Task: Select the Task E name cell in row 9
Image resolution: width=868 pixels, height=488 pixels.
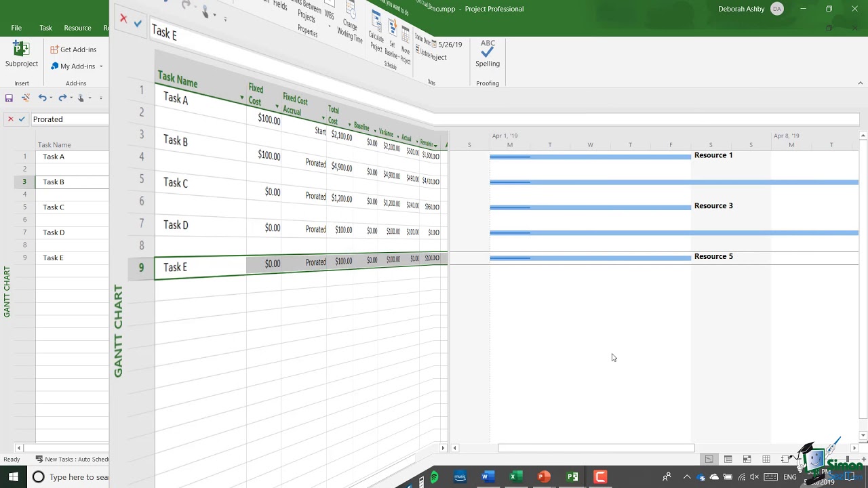Action: coord(201,267)
